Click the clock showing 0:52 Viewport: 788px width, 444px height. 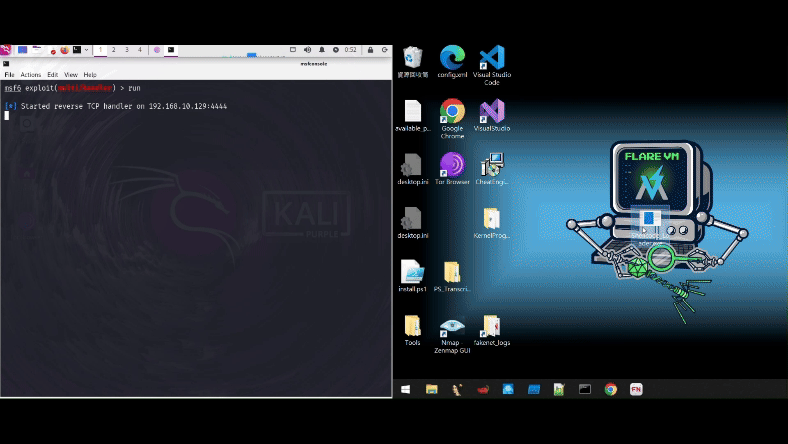[350, 50]
